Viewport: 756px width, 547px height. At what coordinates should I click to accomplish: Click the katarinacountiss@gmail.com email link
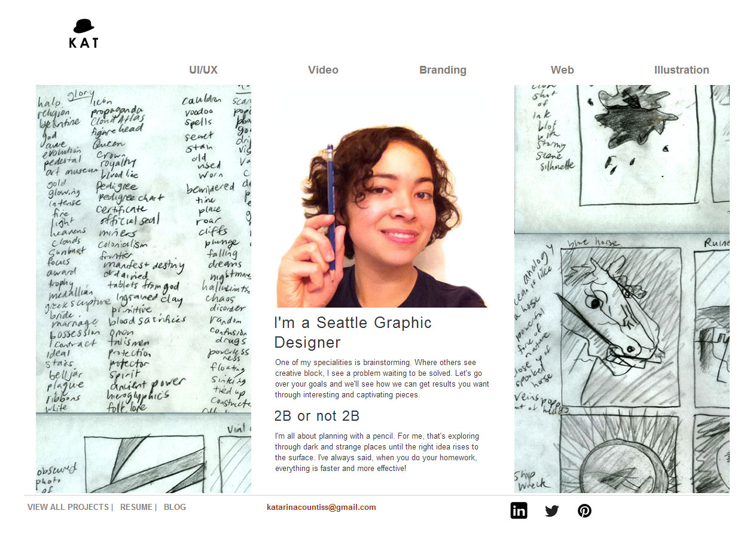[321, 507]
